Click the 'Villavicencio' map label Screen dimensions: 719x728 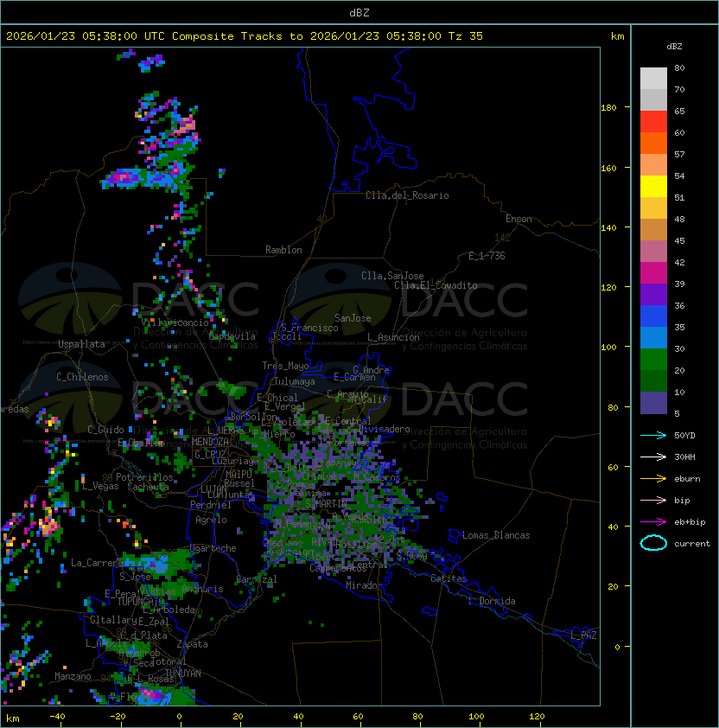(175, 322)
